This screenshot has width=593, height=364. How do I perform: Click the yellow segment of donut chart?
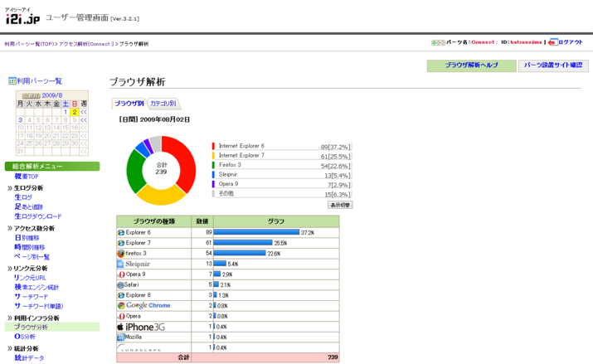click(161, 196)
